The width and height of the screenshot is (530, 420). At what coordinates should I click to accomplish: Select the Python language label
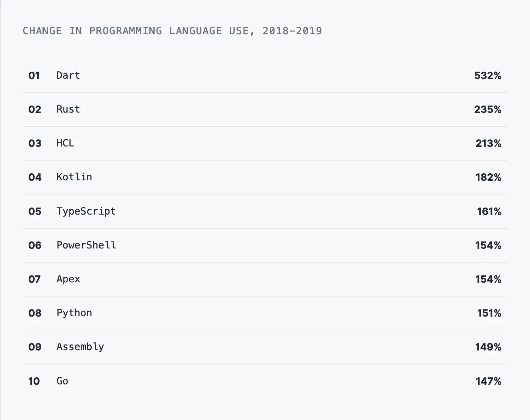coord(74,313)
